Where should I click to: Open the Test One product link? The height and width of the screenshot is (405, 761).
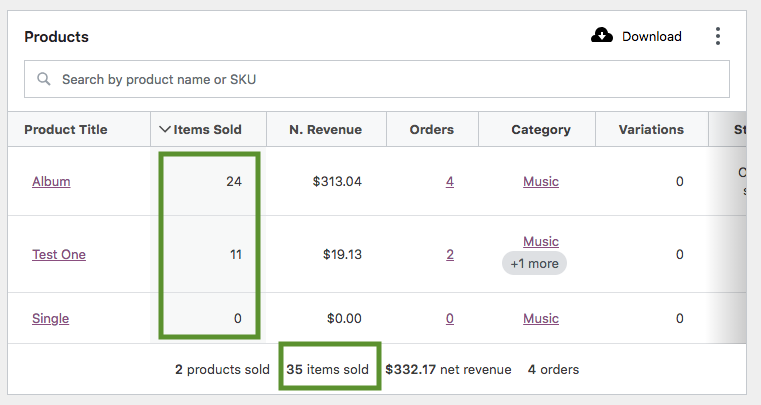point(59,254)
